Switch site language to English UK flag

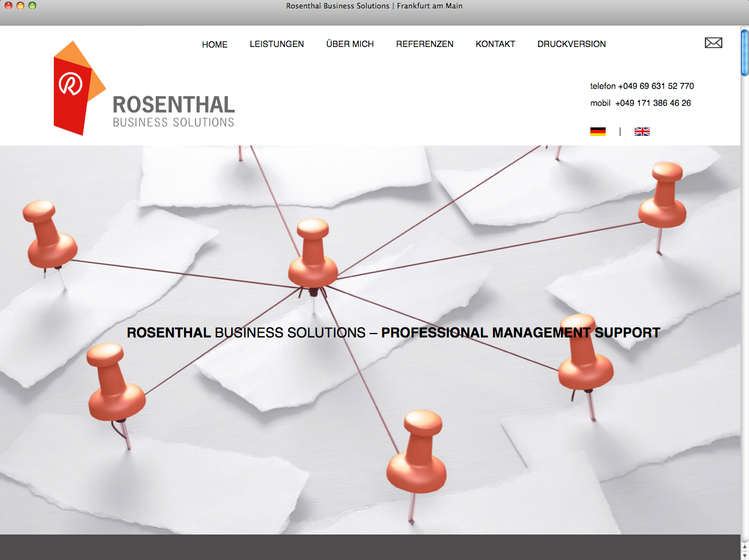click(642, 131)
